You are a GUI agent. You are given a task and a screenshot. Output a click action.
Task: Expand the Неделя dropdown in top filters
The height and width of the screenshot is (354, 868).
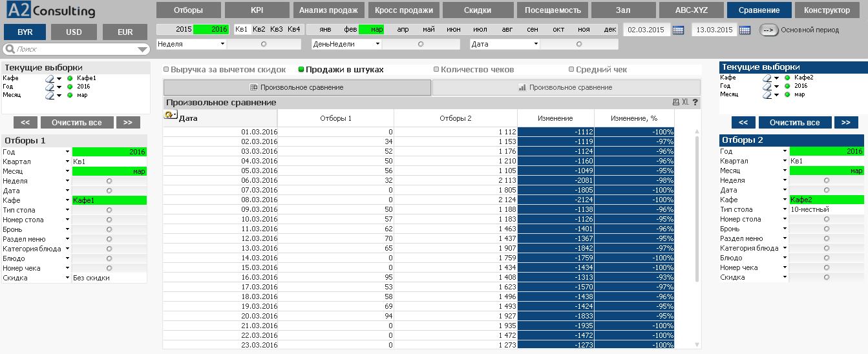click(222, 44)
